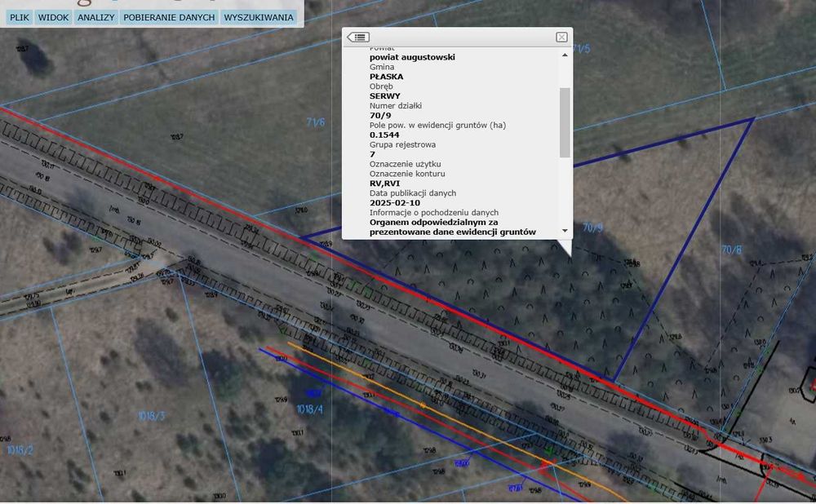Image resolution: width=816 pixels, height=504 pixels.
Task: Click the area value '0.1544'
Action: [x=384, y=135]
